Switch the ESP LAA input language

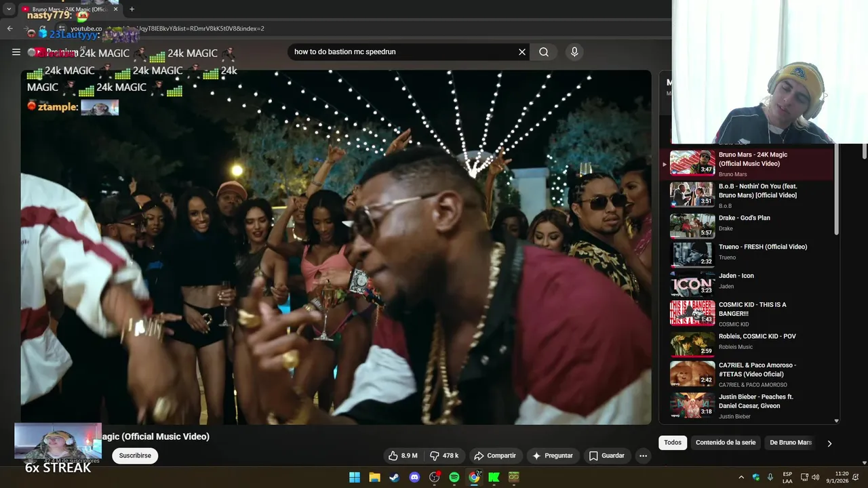[787, 477]
